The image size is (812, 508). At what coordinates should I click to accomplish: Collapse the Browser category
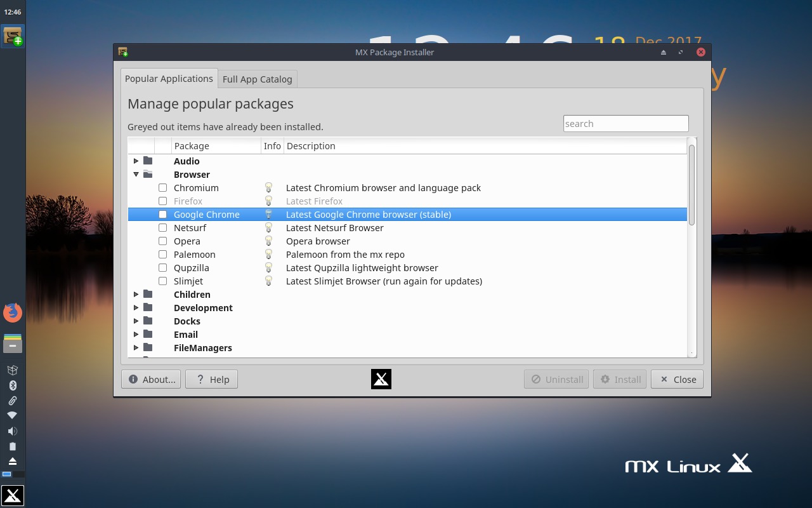[135, 174]
